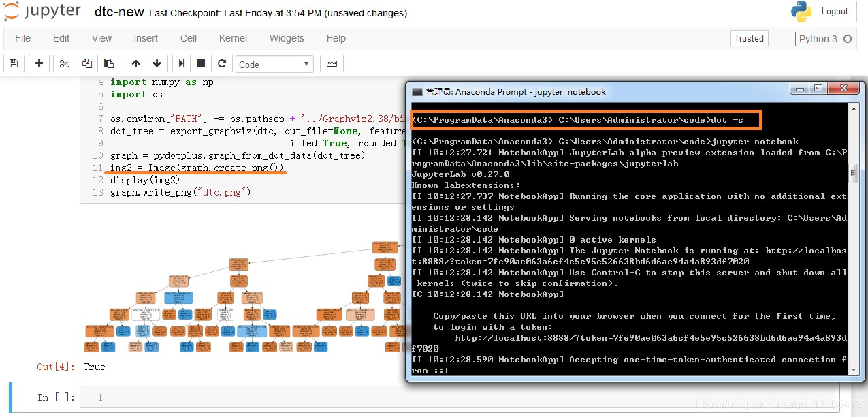
Task: Copy the selected cell
Action: click(x=86, y=63)
